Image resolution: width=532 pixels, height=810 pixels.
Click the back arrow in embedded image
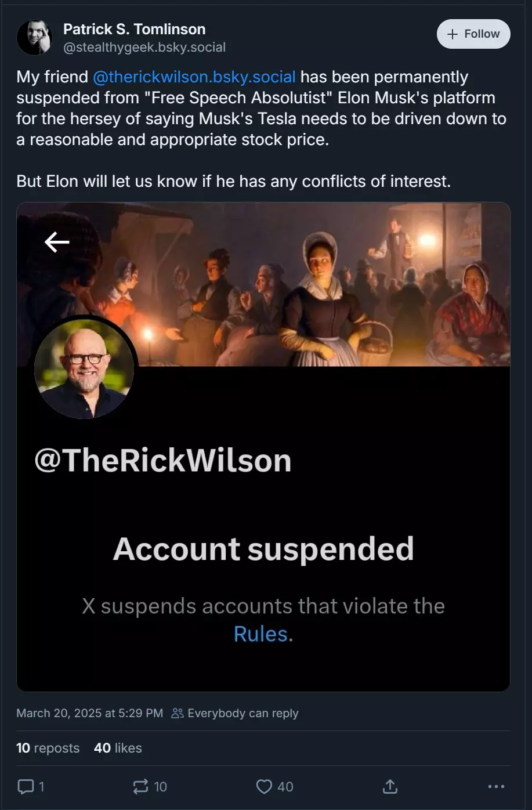coord(57,242)
